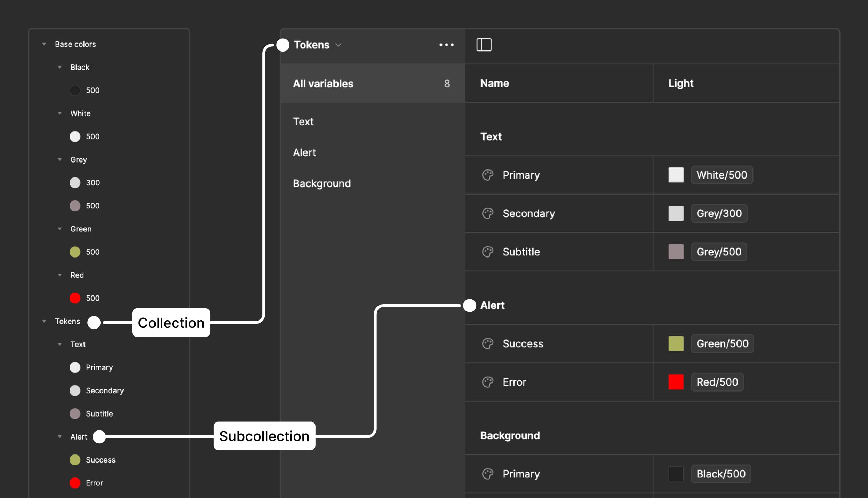Screen dimensions: 868x498
Task: Click the palette icon next to Subtitle
Action: [488, 252]
